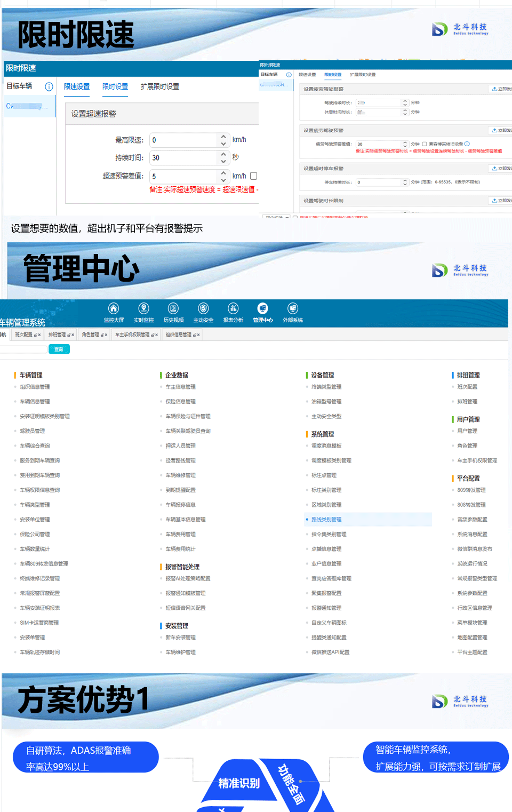Click the 查询 search button
Image resolution: width=512 pixels, height=812 pixels.
pos(59,349)
